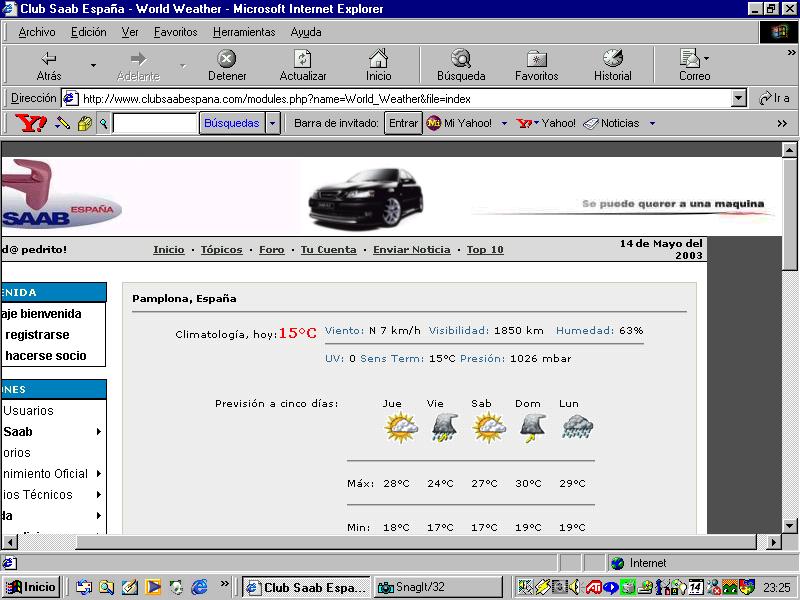Screen dimensions: 800x600
Task: Open the Favoritos menu in menu bar
Action: (x=176, y=32)
